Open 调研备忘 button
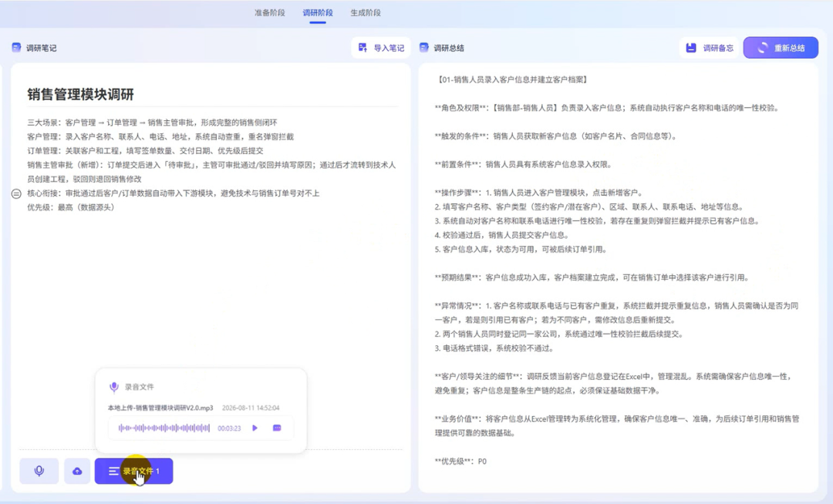Viewport: 833px width, 504px height. [x=710, y=48]
